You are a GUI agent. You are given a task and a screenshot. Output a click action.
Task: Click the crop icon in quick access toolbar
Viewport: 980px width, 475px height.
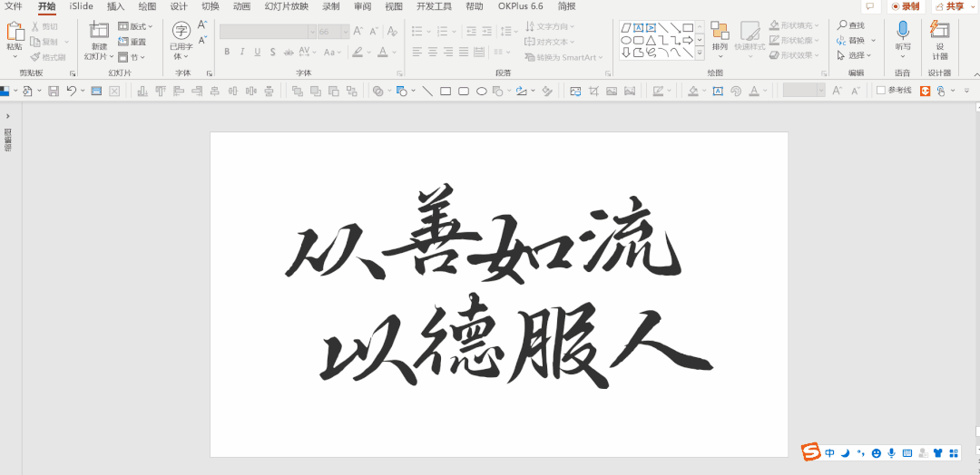coord(593,92)
